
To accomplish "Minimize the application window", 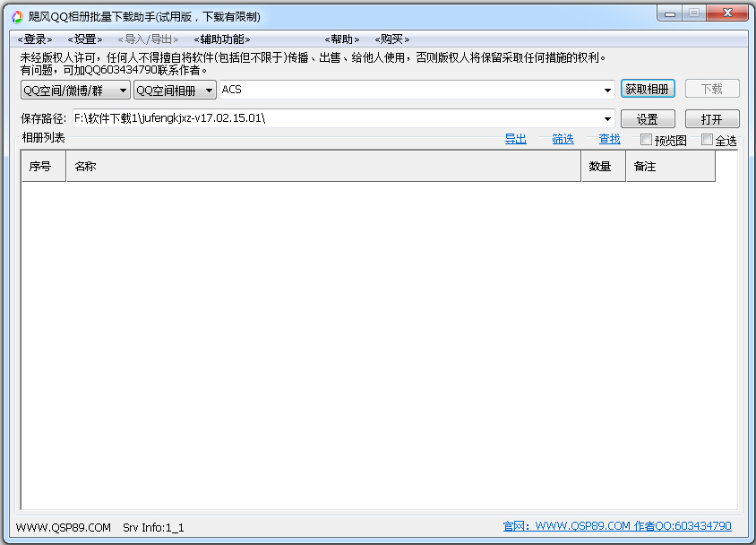I will pyautogui.click(x=670, y=13).
